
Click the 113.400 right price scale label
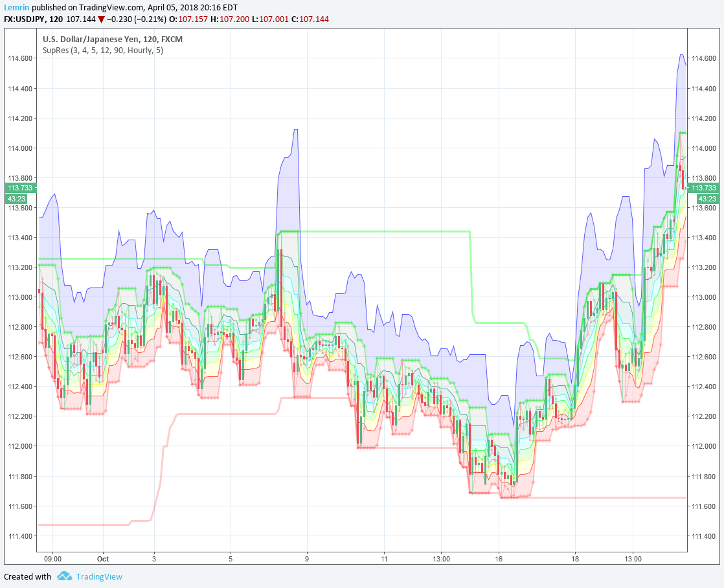[x=704, y=238]
